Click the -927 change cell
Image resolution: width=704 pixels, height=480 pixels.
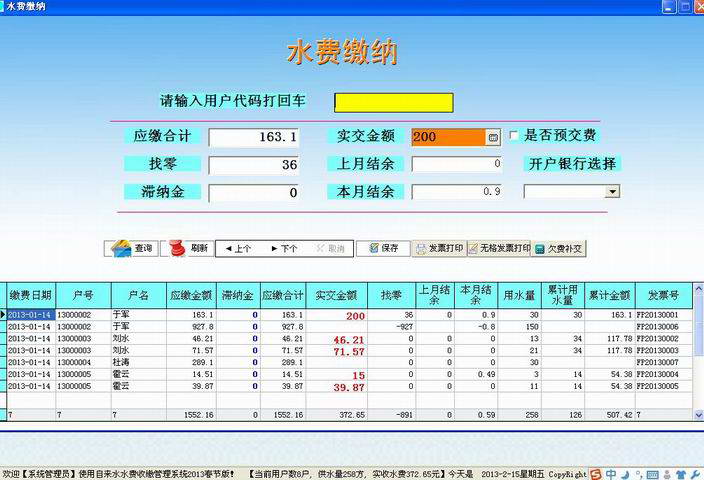tap(390, 327)
